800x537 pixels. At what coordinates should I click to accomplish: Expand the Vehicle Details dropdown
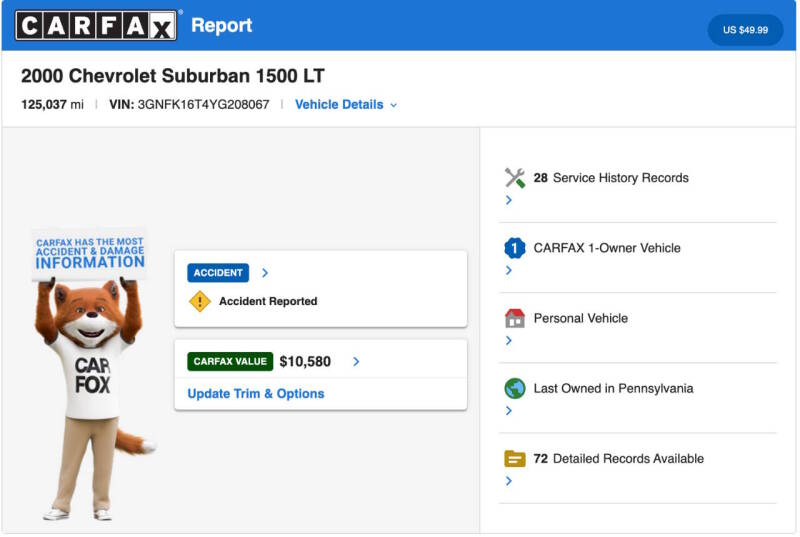tap(346, 105)
